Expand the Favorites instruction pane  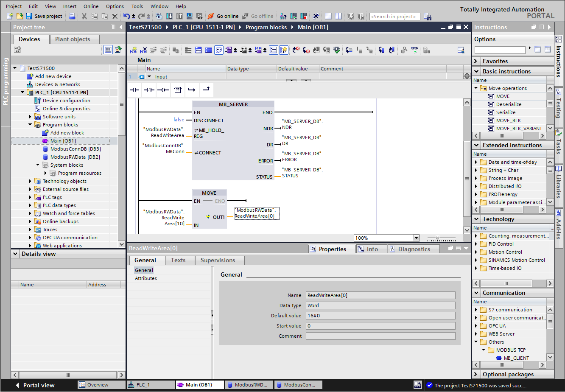(476, 61)
